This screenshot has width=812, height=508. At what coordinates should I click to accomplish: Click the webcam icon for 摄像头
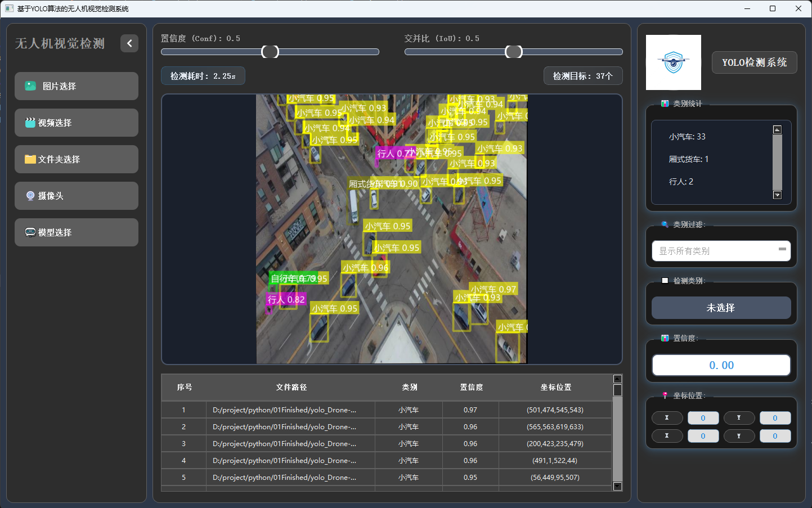[x=30, y=196]
